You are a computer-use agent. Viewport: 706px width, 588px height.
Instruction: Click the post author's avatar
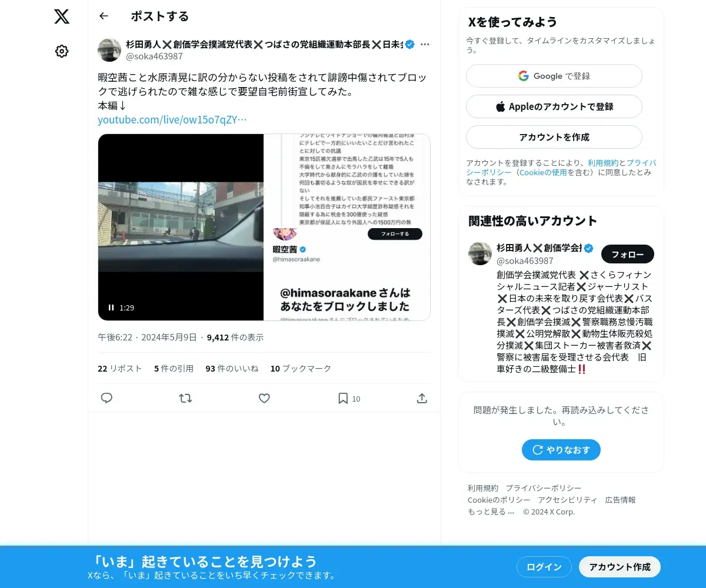(x=109, y=51)
